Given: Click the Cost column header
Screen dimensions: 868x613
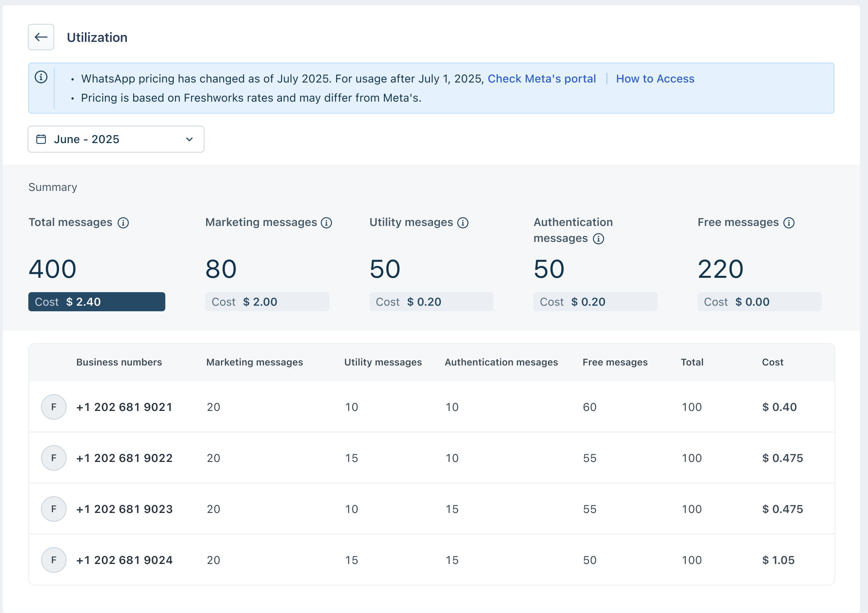Looking at the screenshot, I should (x=772, y=362).
